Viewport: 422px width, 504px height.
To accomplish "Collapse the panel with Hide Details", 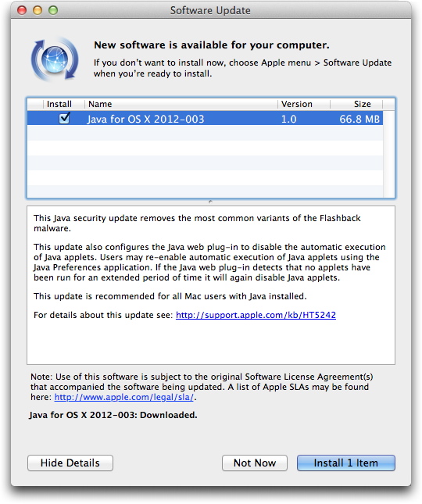I will pos(70,463).
